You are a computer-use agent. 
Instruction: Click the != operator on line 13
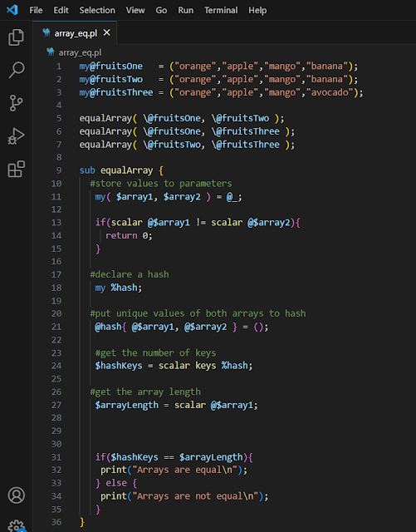pos(201,223)
